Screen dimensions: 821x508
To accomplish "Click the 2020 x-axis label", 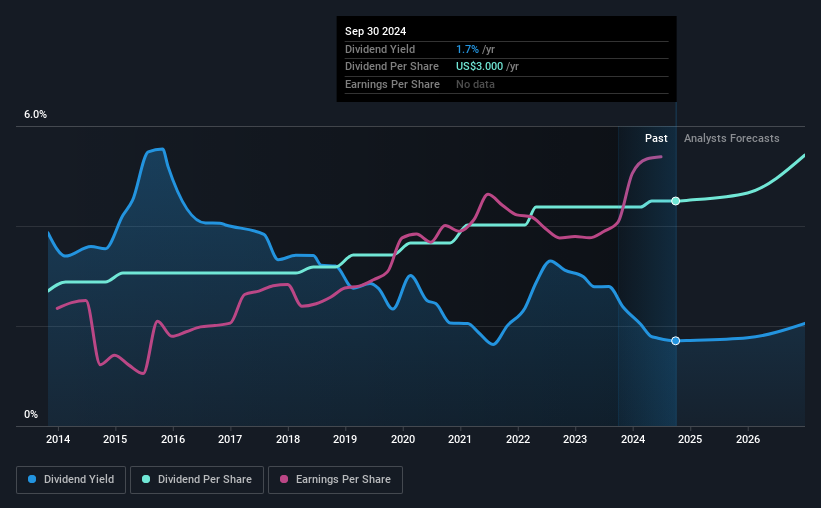I will pyautogui.click(x=403, y=439).
